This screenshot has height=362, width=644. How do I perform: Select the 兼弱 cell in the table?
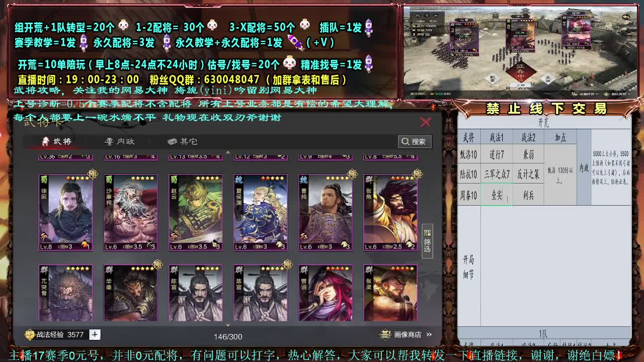(x=528, y=154)
